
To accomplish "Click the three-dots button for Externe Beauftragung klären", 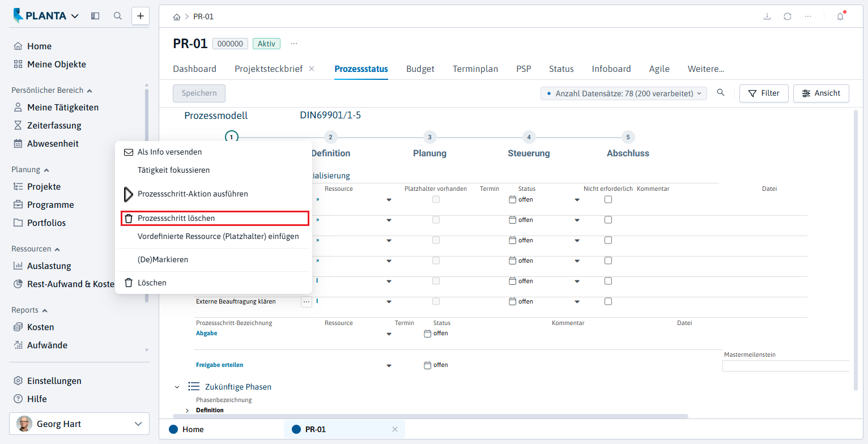I will [x=307, y=302].
